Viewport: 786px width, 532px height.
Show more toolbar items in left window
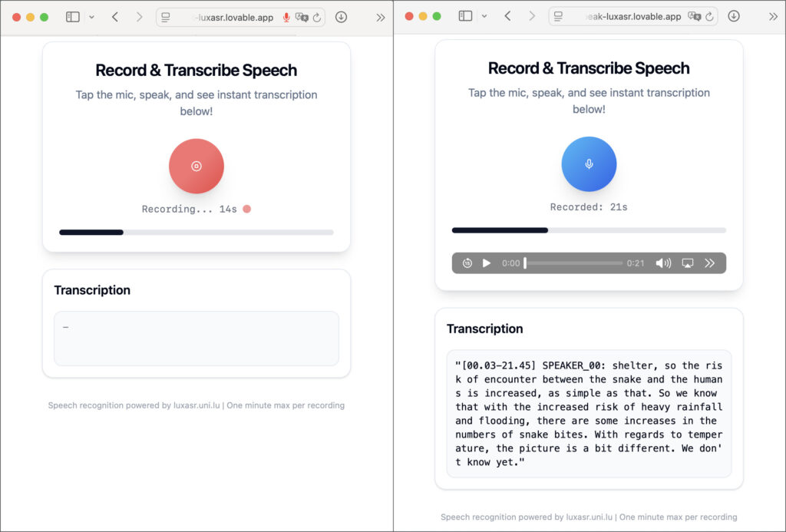tap(380, 17)
